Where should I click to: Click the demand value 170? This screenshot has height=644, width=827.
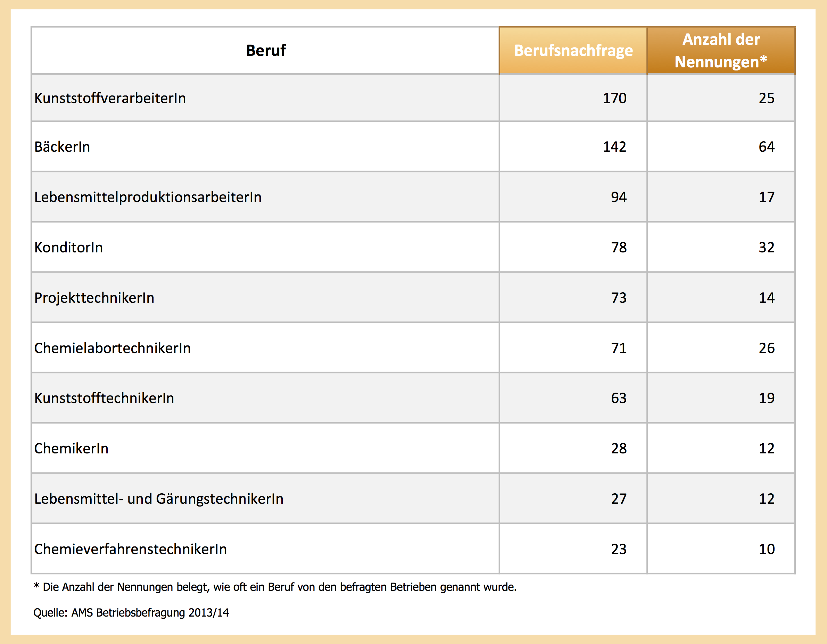614,98
